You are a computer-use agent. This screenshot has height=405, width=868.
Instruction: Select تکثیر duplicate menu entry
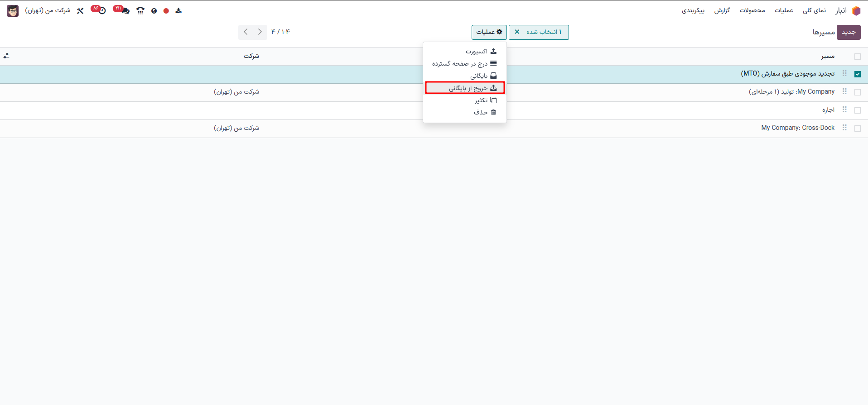click(481, 100)
